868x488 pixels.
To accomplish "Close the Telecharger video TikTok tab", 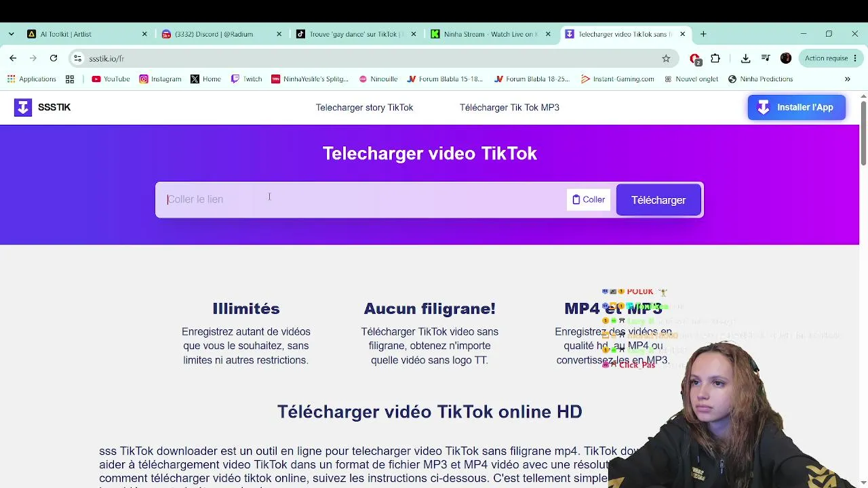I will point(682,34).
